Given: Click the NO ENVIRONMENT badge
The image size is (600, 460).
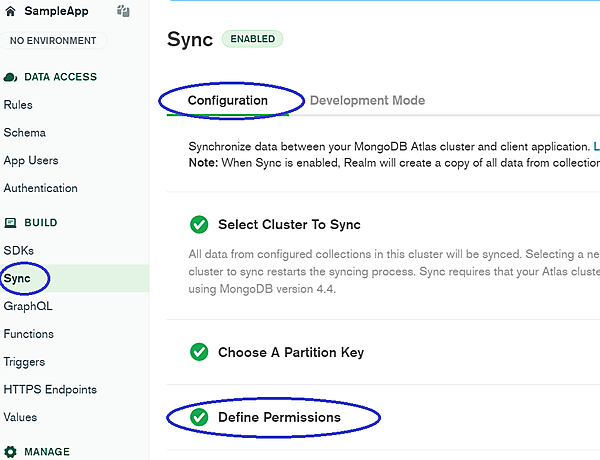Looking at the screenshot, I should [53, 41].
